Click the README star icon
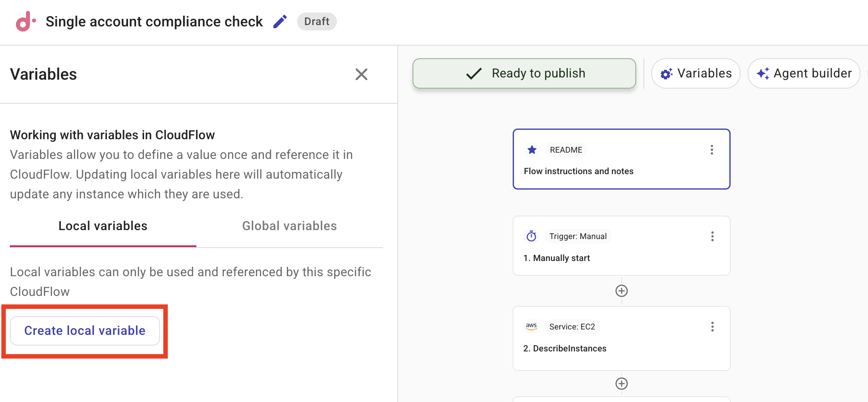Viewport: 868px width, 402px height. tap(532, 150)
